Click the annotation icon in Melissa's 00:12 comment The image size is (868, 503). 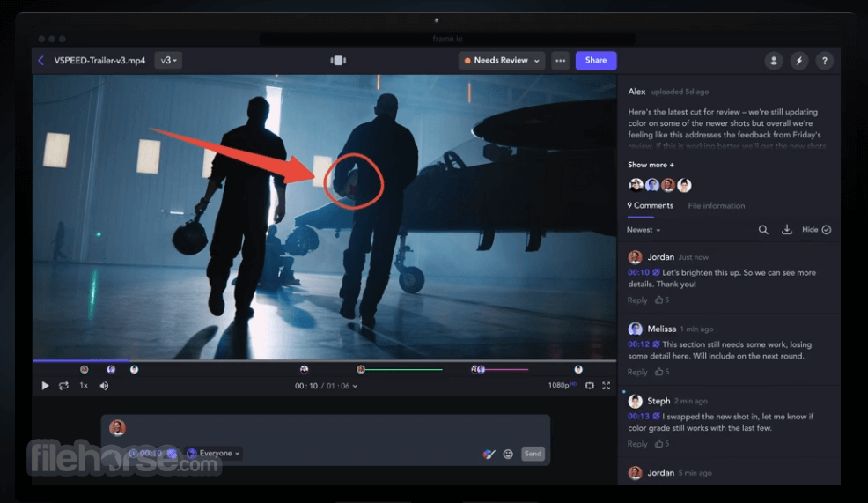coord(656,344)
